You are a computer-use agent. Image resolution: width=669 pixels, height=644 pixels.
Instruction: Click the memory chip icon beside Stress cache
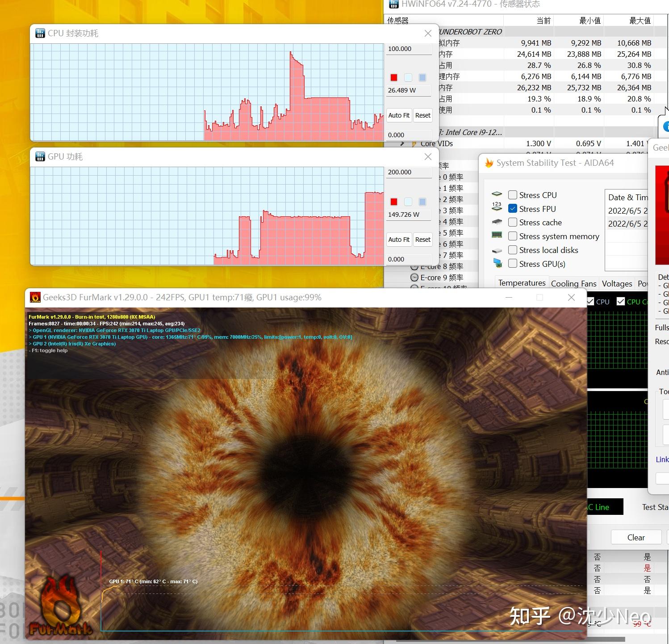coord(497,222)
